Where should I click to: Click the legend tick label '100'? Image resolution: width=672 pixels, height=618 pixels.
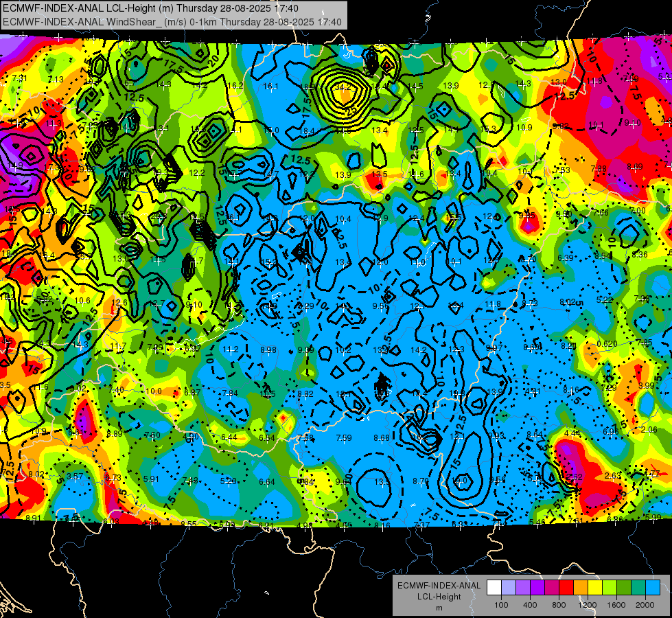[x=501, y=605]
